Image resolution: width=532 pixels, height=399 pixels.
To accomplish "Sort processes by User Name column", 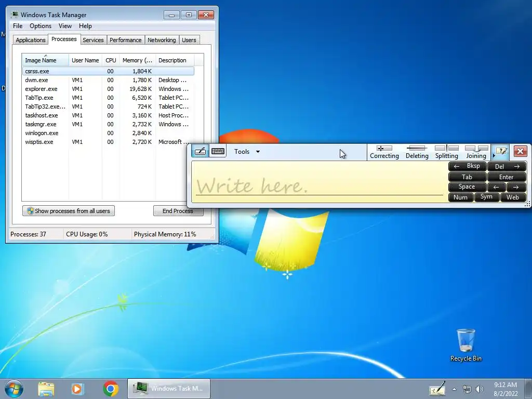I will click(x=85, y=60).
